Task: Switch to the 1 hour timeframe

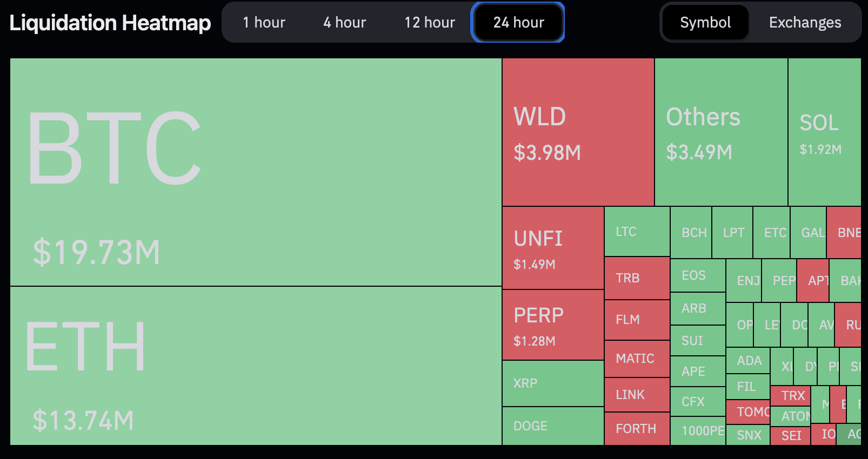Action: (x=264, y=23)
